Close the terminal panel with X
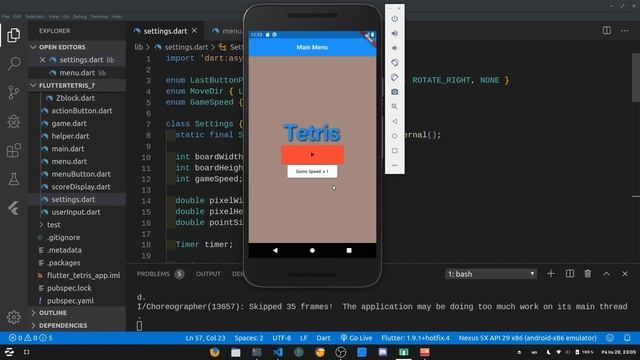This screenshot has width=640, height=360. [x=625, y=274]
